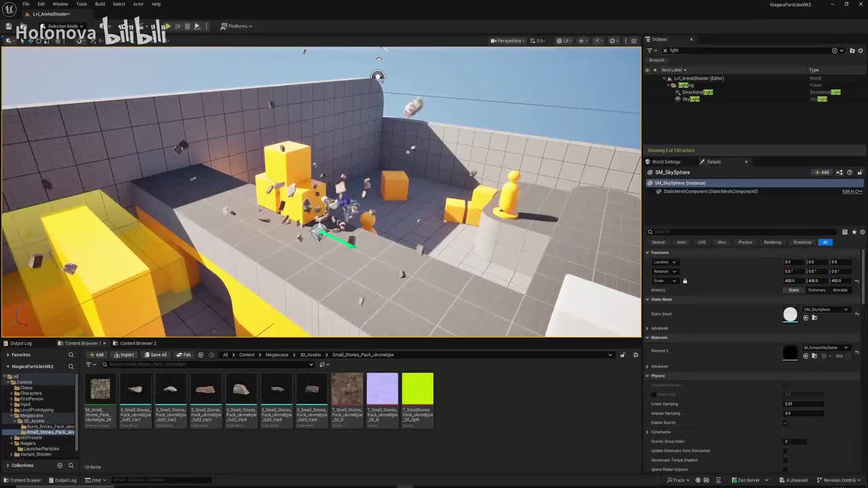Switch to Content Browser 2 tab
The image size is (868, 488).
(138, 343)
